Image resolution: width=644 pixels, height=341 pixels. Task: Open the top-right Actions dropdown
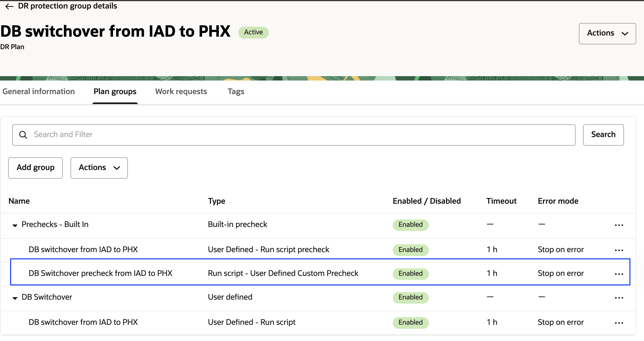[607, 33]
